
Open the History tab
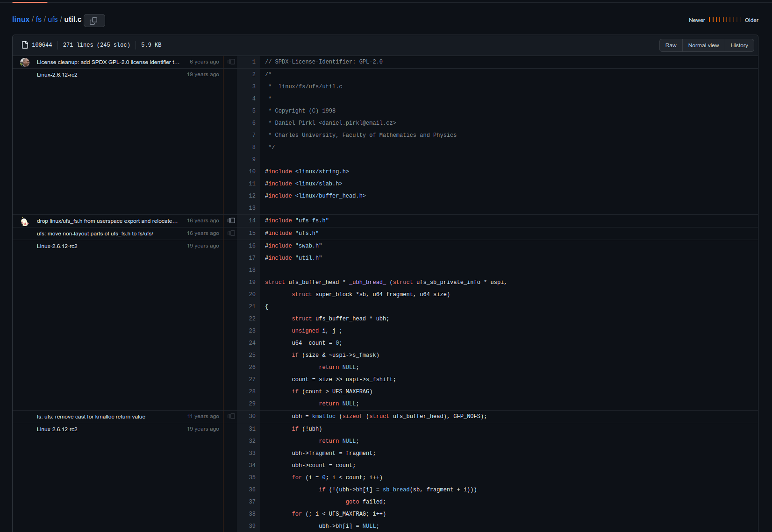pyautogui.click(x=739, y=45)
